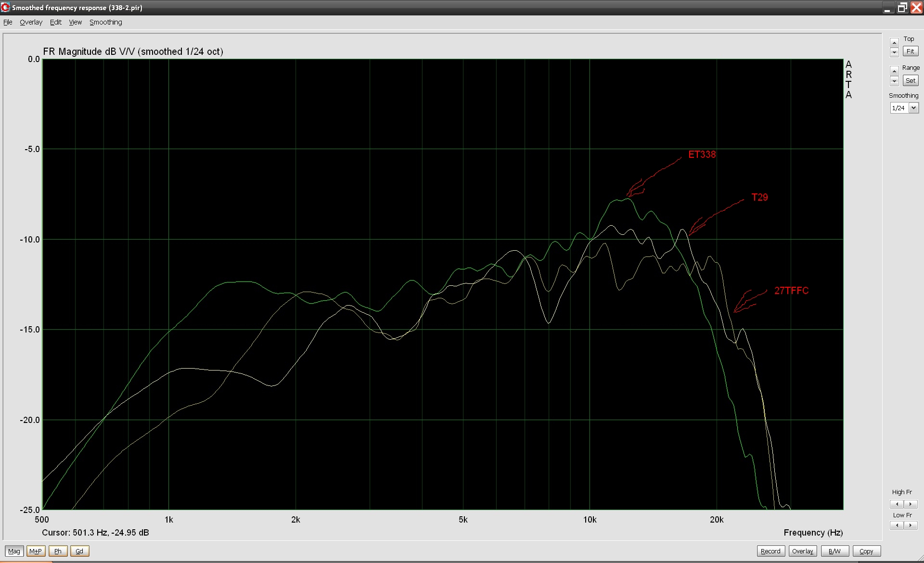This screenshot has width=924, height=563.
Task: Switch to M+P view mode
Action: tap(36, 551)
